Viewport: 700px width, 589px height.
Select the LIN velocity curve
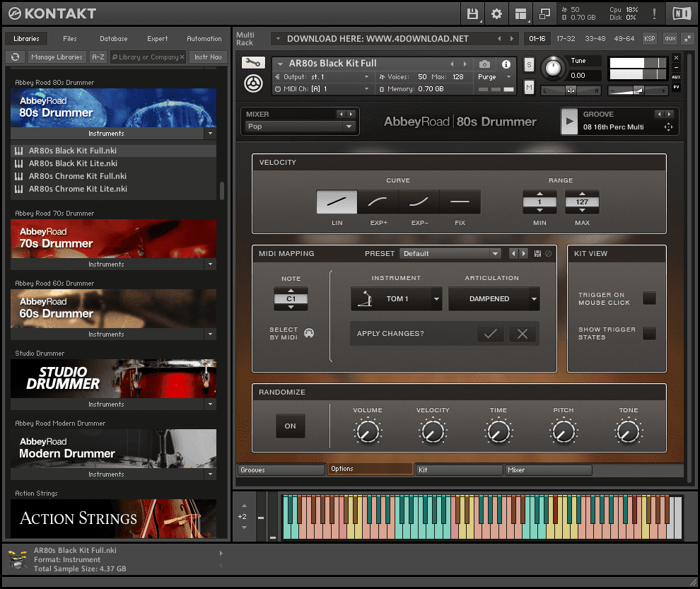coord(337,202)
